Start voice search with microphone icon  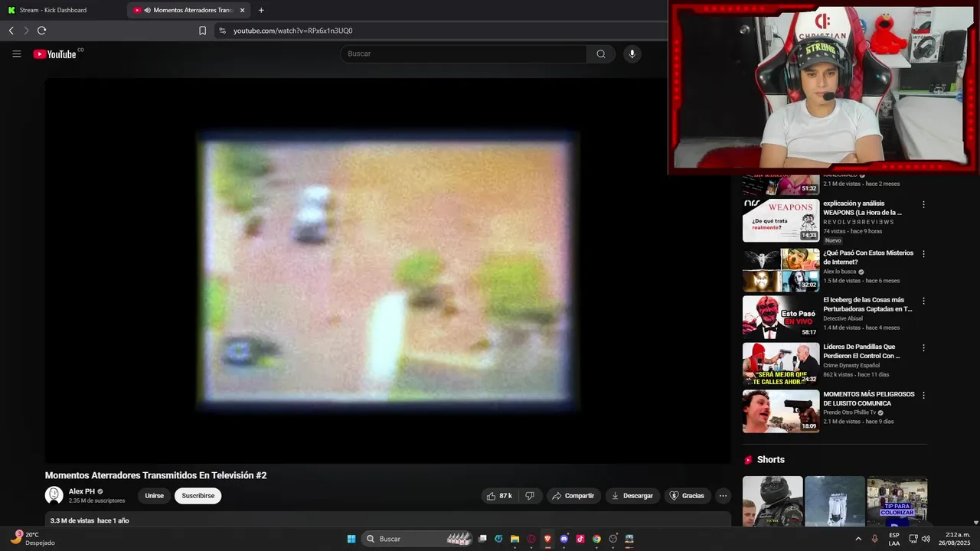coord(632,54)
